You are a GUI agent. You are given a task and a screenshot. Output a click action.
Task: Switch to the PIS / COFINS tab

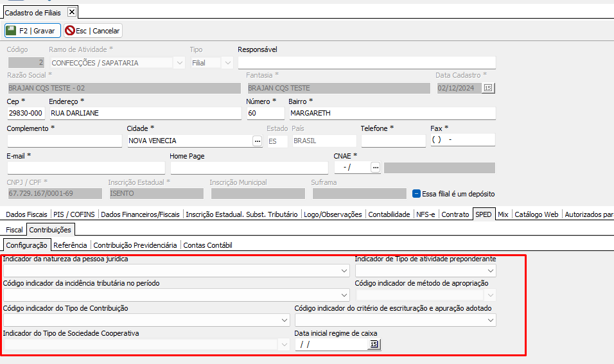[x=76, y=214]
